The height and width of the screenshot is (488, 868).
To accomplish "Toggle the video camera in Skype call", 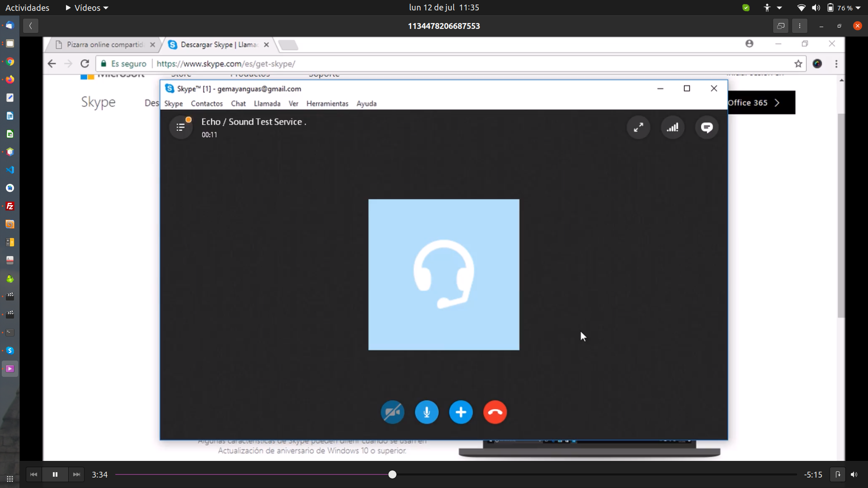I will (392, 412).
